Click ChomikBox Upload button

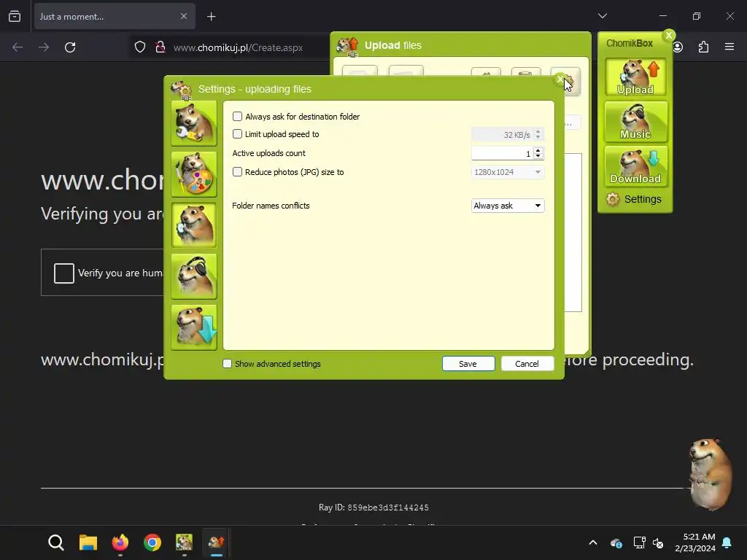[635, 77]
